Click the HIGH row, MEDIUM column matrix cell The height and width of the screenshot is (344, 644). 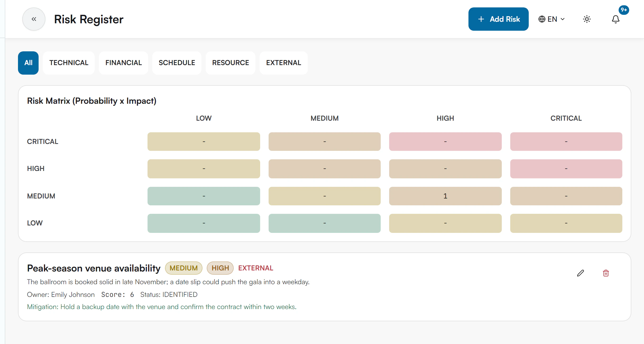[324, 169]
